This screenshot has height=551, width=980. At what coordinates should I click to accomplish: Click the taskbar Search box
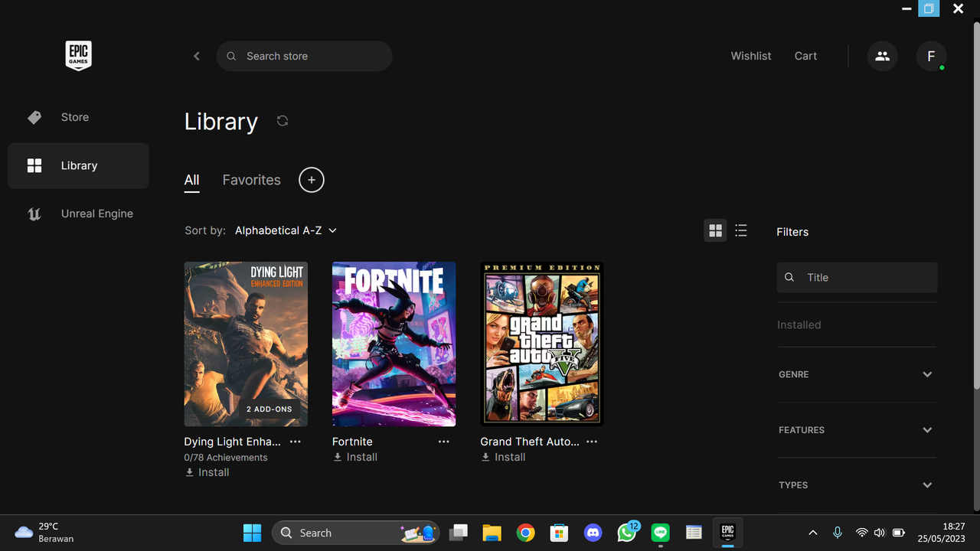[355, 533]
